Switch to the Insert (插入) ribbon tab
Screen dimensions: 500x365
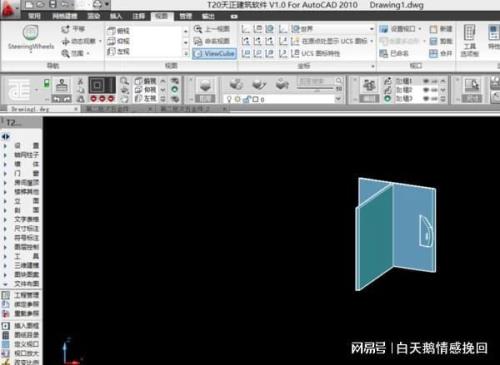pos(116,16)
